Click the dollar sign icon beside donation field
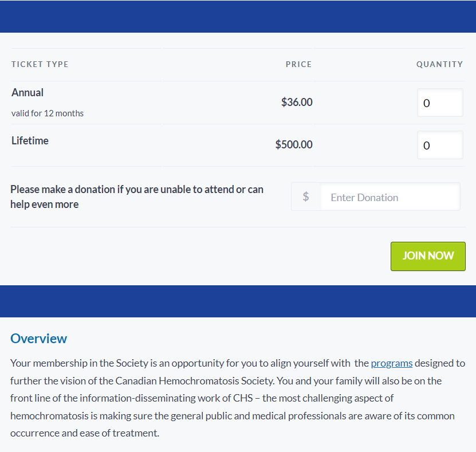476x452 pixels. pyautogui.click(x=306, y=197)
